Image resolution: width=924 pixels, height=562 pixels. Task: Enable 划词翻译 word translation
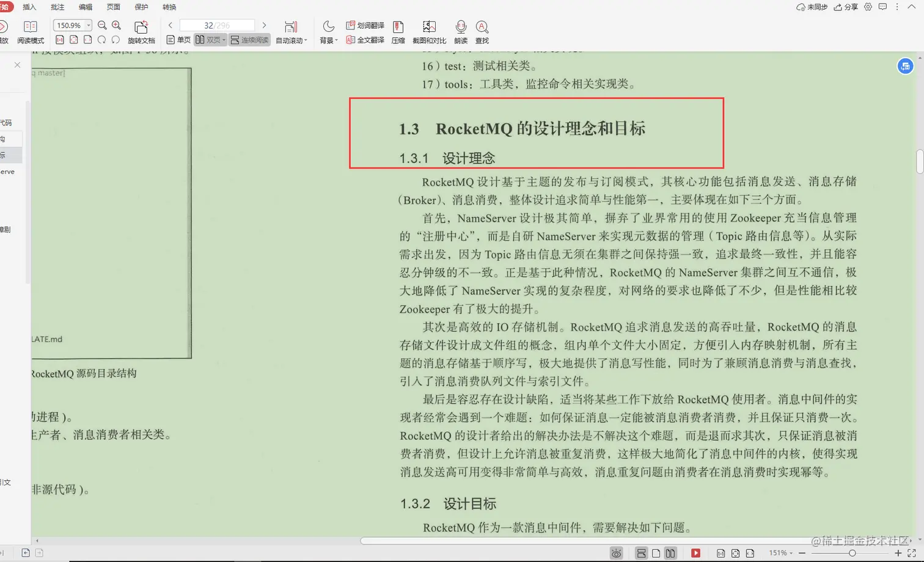coord(366,25)
